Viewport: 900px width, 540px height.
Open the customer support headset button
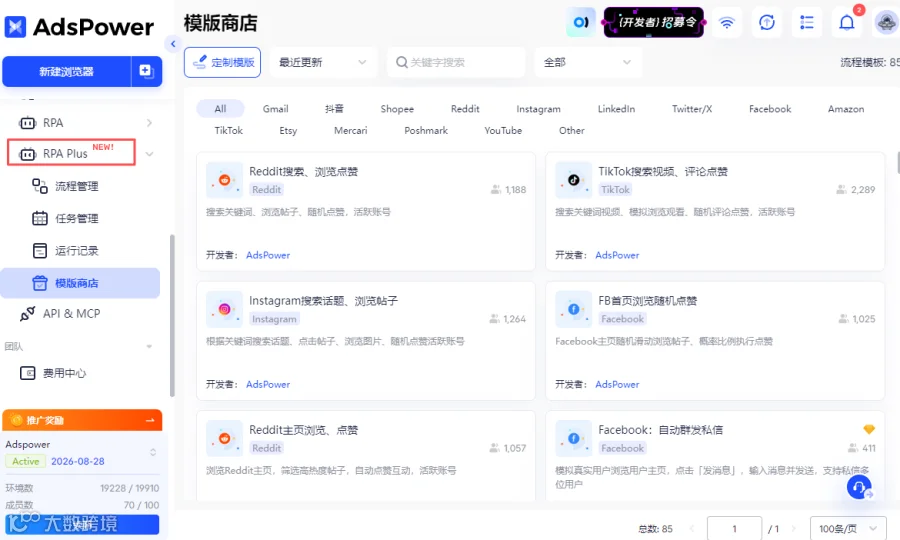859,487
